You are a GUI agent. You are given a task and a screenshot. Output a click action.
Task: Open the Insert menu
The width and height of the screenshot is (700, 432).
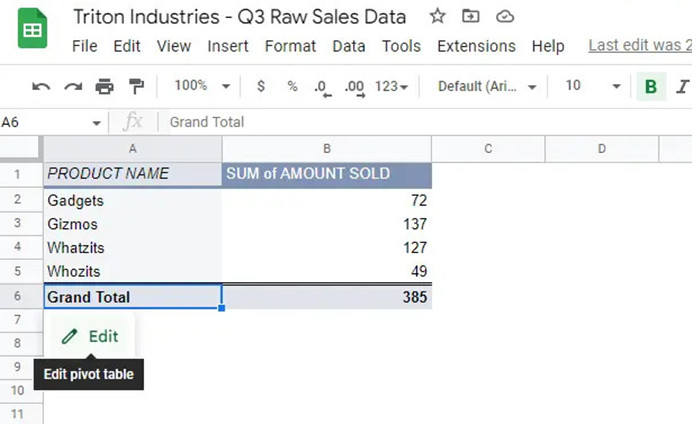click(x=228, y=46)
